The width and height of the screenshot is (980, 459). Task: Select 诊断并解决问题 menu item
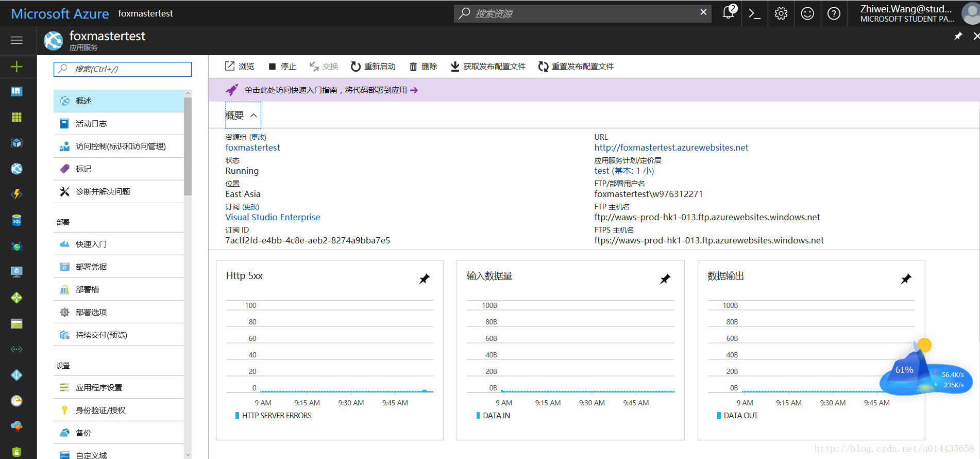[x=119, y=191]
